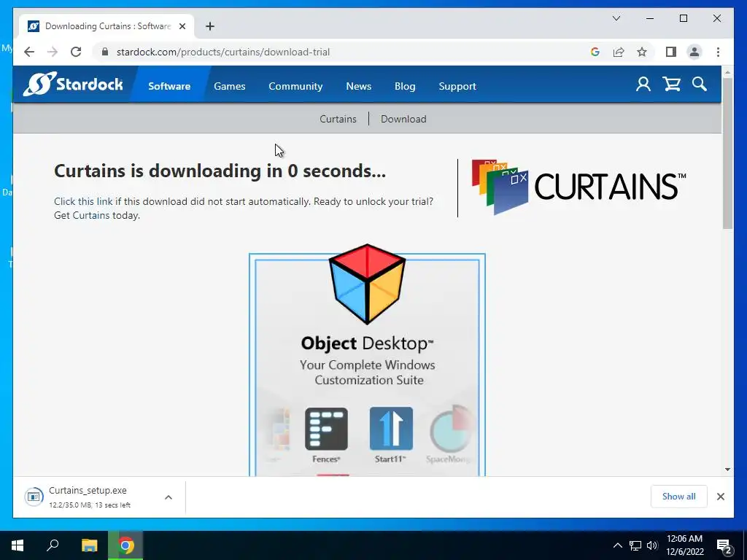Open the notification center icon

pyautogui.click(x=724, y=546)
